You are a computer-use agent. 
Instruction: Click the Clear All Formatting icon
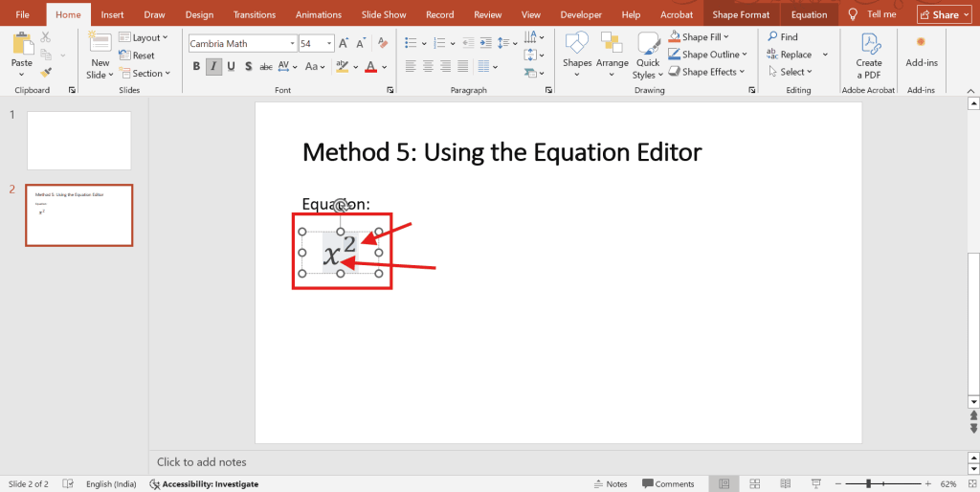[x=382, y=44]
